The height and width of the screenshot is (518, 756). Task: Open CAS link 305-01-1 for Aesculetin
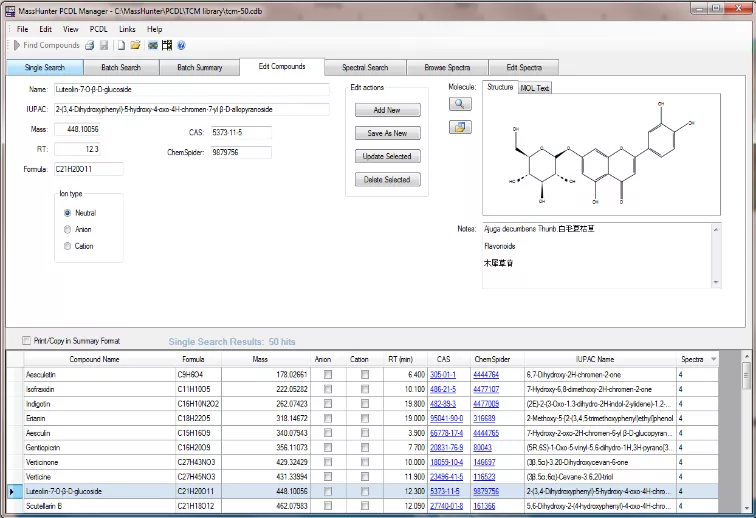(x=443, y=374)
